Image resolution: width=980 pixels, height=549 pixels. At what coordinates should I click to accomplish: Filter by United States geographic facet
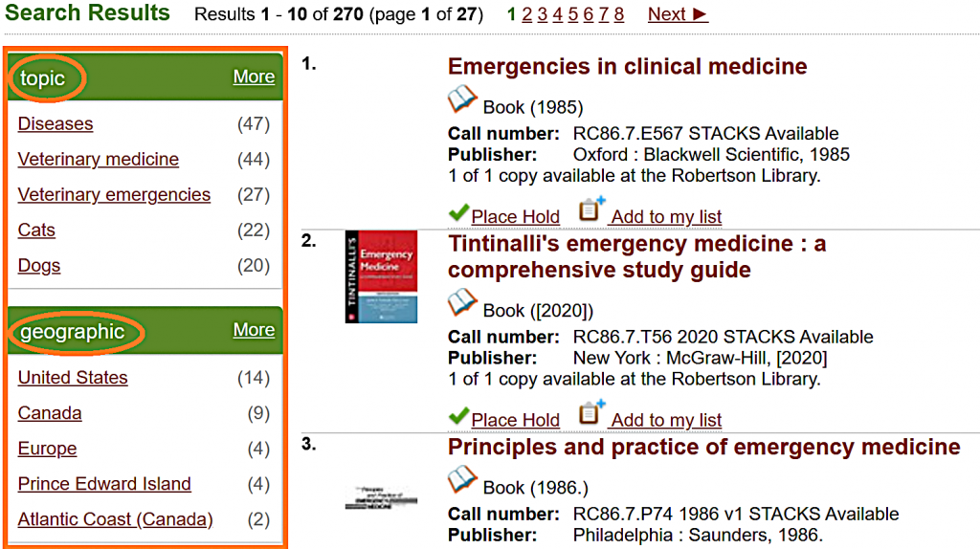[73, 378]
